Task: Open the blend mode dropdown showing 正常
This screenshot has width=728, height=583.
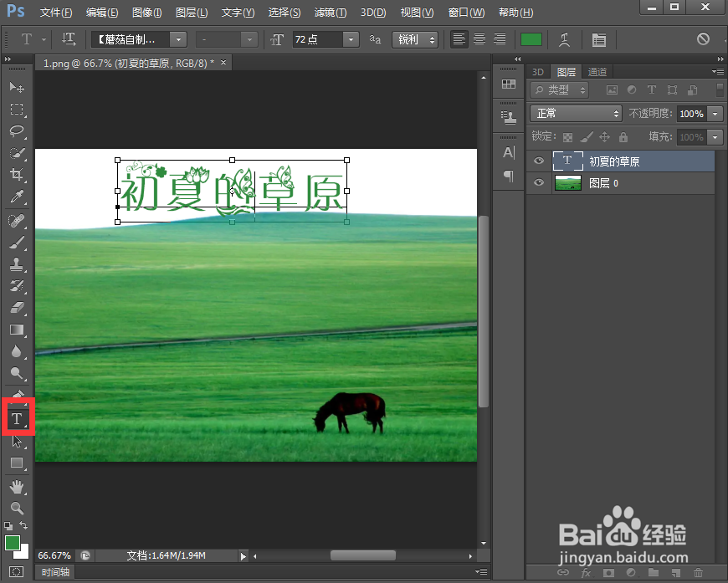Action: click(575, 113)
